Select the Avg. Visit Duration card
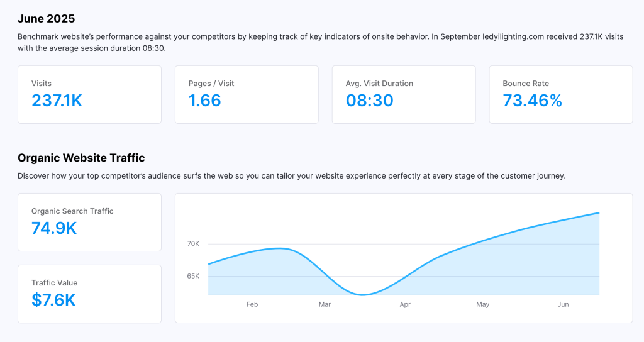644x342 pixels. [404, 94]
